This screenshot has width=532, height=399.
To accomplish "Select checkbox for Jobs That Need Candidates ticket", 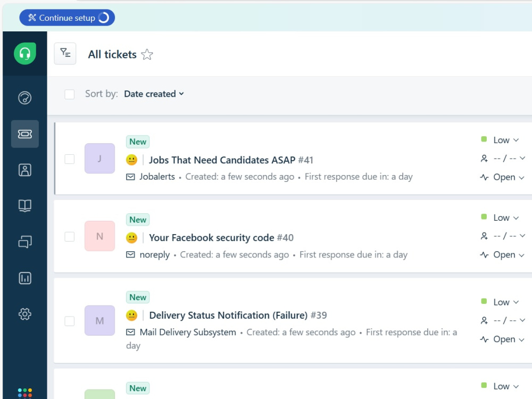I will coord(70,159).
